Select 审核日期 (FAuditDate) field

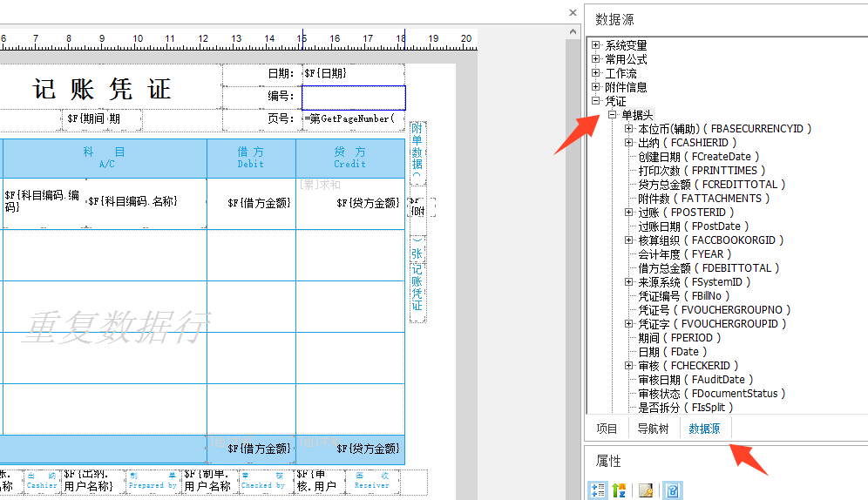[695, 380]
